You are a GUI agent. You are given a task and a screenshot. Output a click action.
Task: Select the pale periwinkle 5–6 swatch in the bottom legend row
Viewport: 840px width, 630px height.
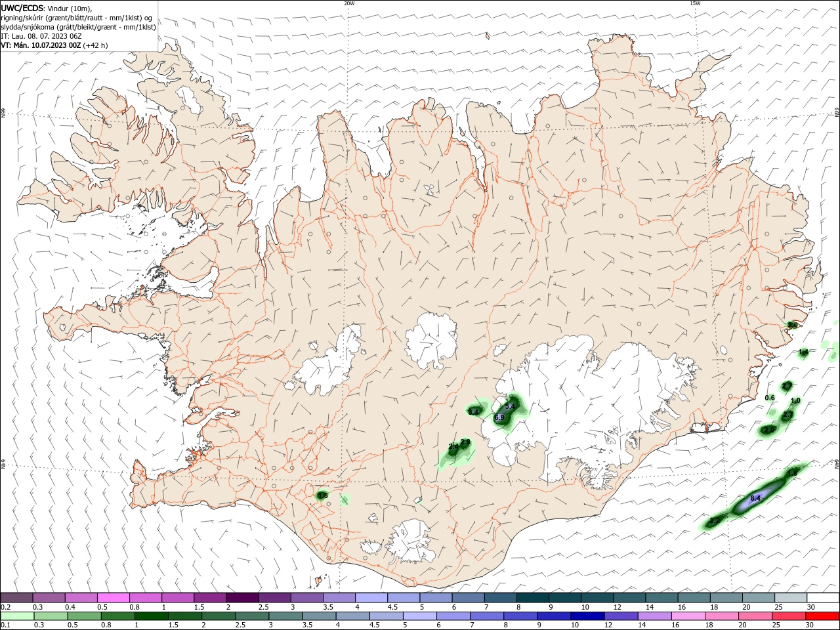(419, 616)
